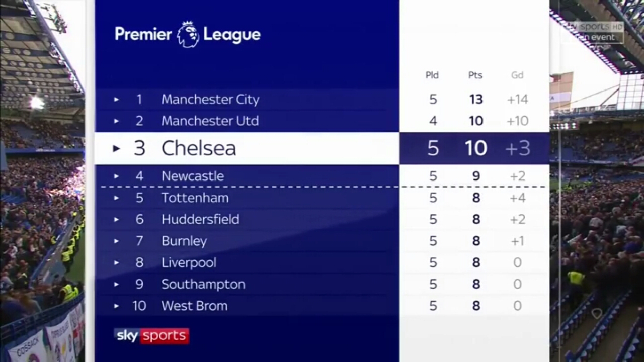Expand the Manchester Utd row arrow
The height and width of the screenshot is (362, 644).
[x=116, y=121]
